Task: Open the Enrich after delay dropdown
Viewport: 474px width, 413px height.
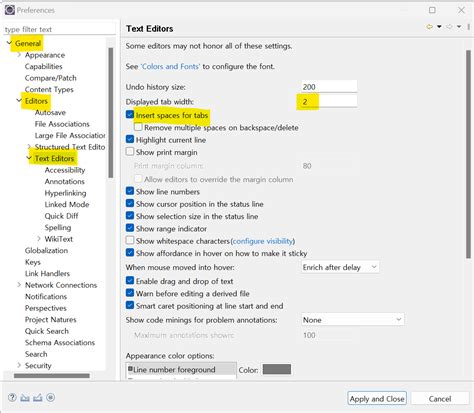Action: [340, 267]
